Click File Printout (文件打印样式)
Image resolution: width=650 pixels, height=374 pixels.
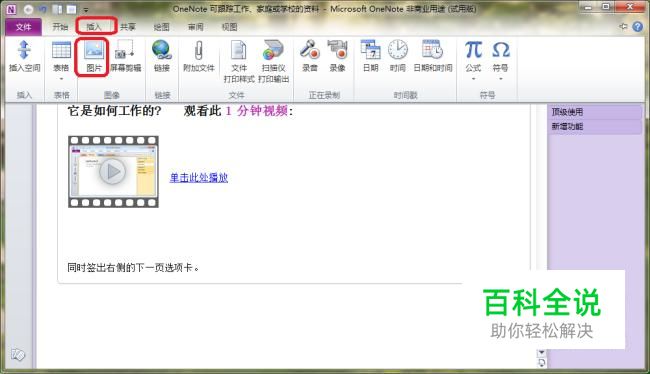coord(239,61)
